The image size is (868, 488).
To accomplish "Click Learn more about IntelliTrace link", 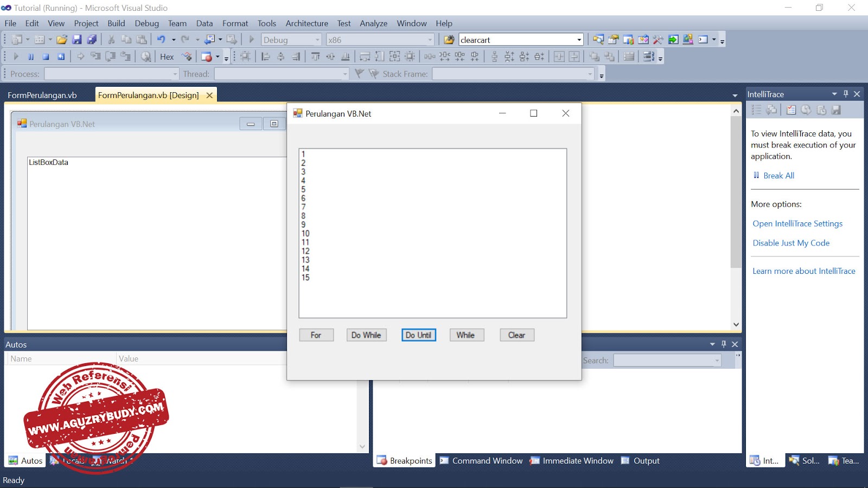I will tap(804, 271).
